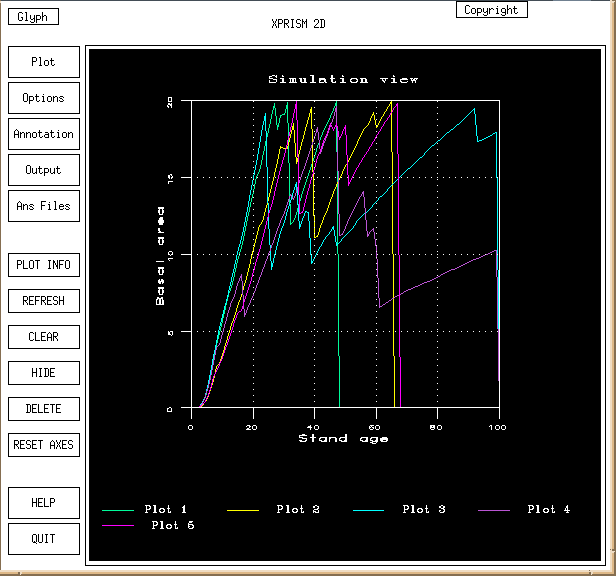
Task: Select the Annotation button
Action: pos(44,134)
